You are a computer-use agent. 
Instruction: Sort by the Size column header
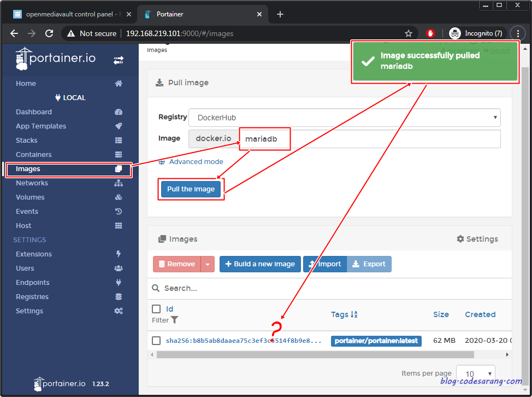[x=441, y=314]
